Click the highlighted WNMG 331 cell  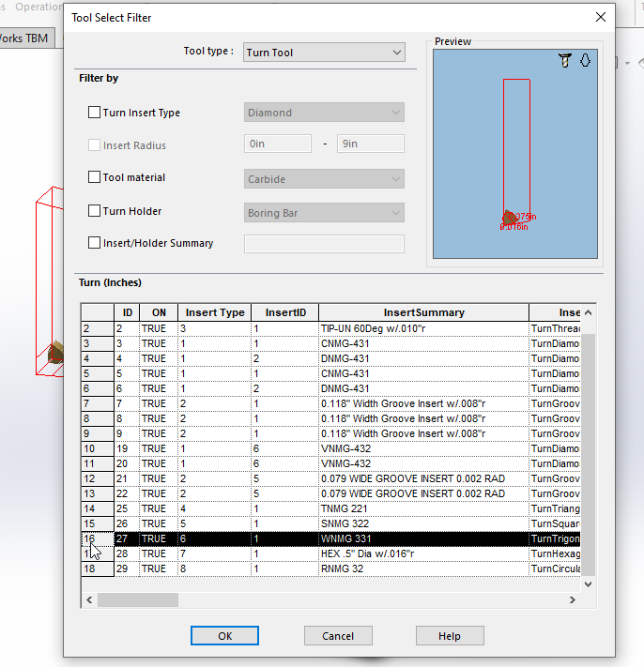(423, 538)
